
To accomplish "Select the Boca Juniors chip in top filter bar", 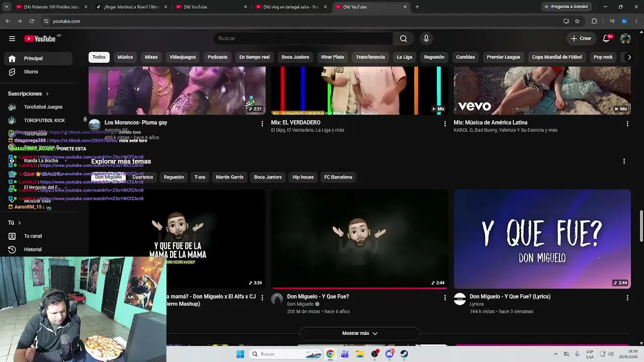I will (295, 57).
